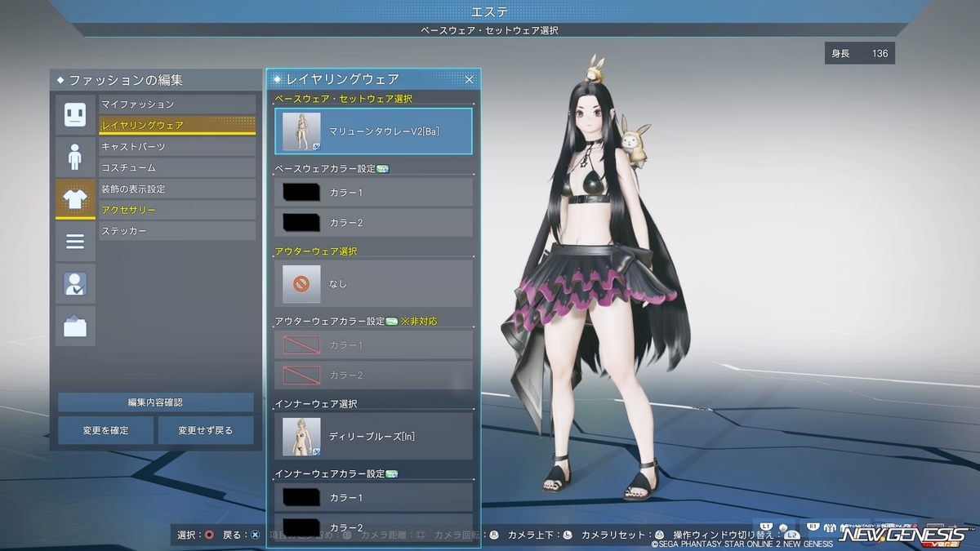This screenshot has width=980, height=551.
Task: Click the 身長 136 height indicator
Action: point(860,54)
